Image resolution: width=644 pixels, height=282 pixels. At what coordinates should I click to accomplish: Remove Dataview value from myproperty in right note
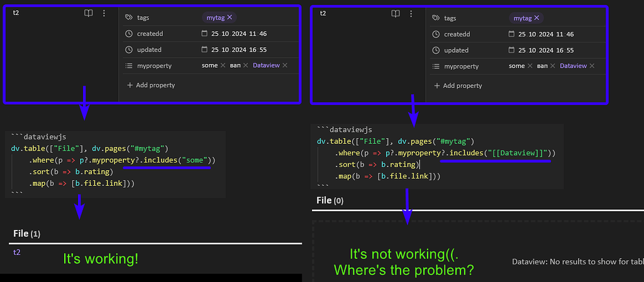(592, 66)
